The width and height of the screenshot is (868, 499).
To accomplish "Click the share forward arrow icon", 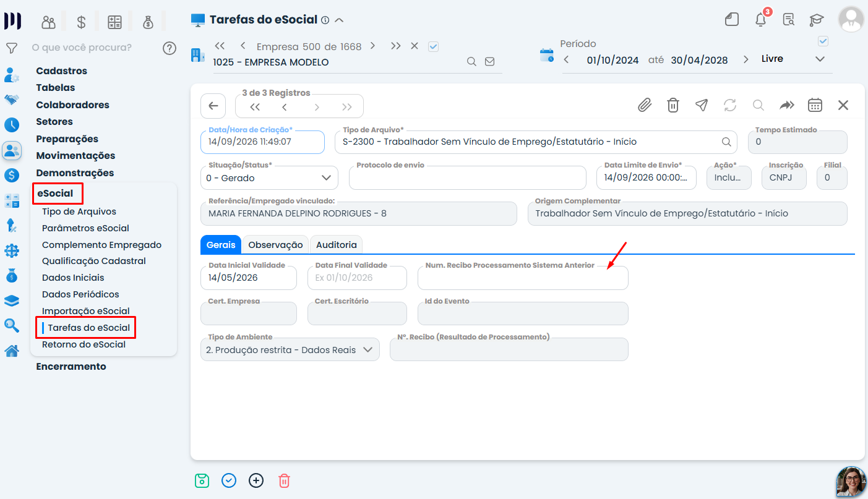I will [786, 105].
